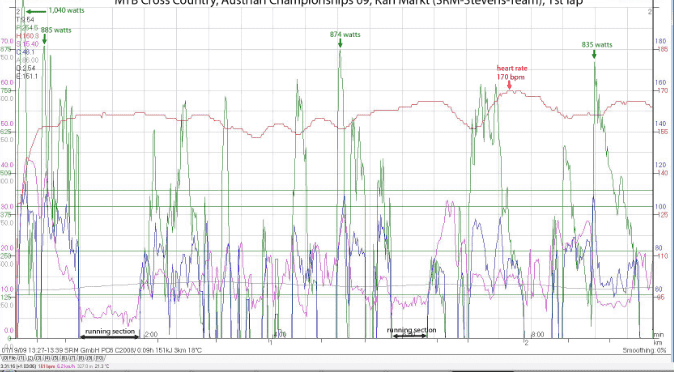Click the C:48.1 cadence legend value
674x372 pixels.
[26, 52]
